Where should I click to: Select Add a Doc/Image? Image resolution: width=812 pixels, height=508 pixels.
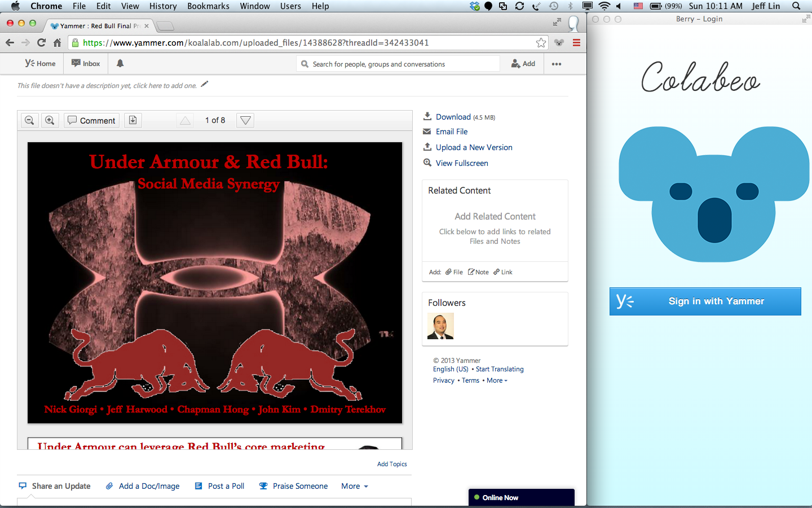143,486
